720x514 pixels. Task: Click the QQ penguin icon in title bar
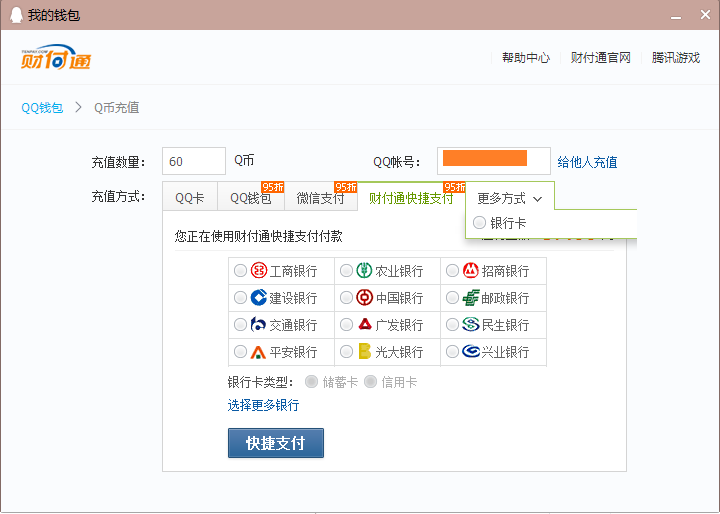[16, 15]
